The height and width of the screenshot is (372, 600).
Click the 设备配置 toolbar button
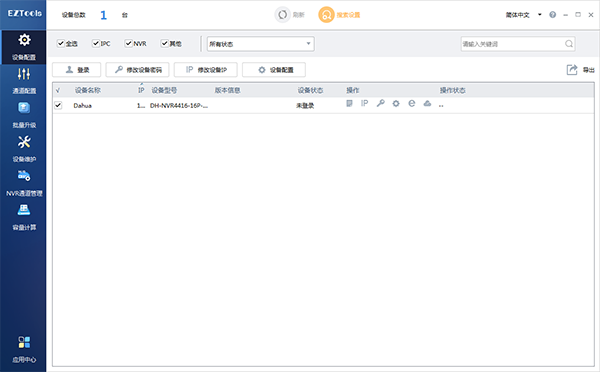pos(274,70)
